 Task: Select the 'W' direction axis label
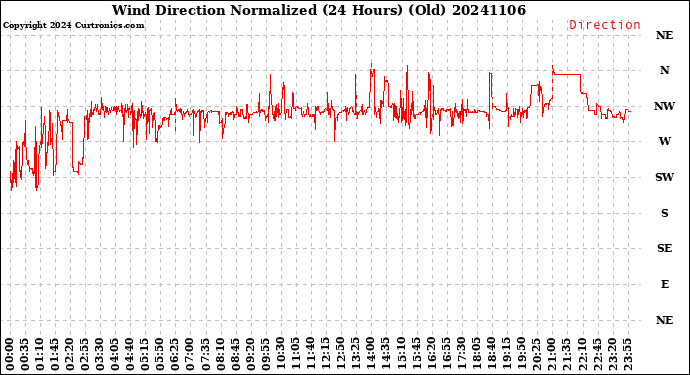pos(664,141)
